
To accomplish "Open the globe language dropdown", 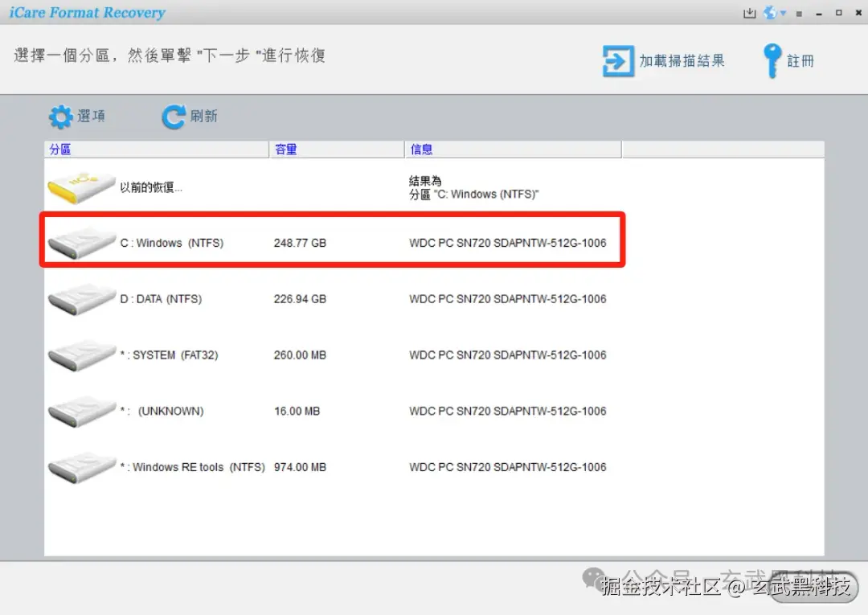I will pos(775,13).
